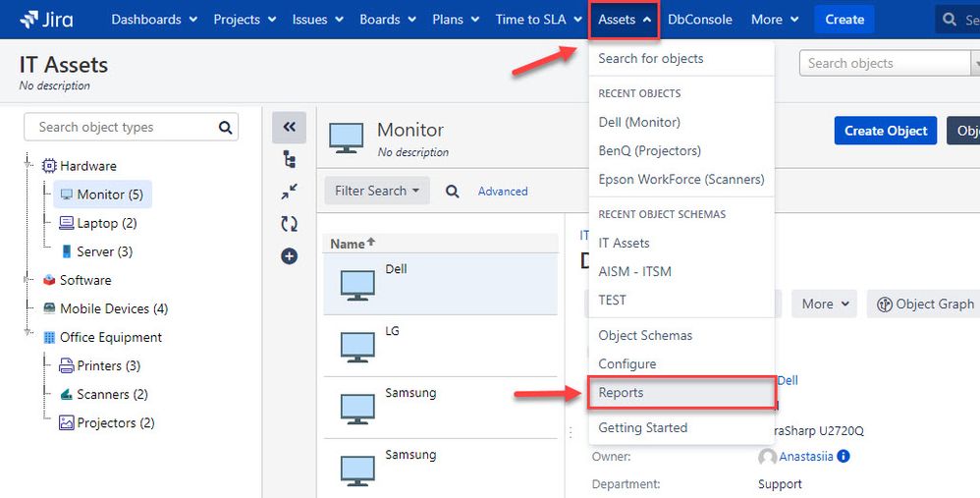Open the AISM - ITSM schema

[681, 272]
